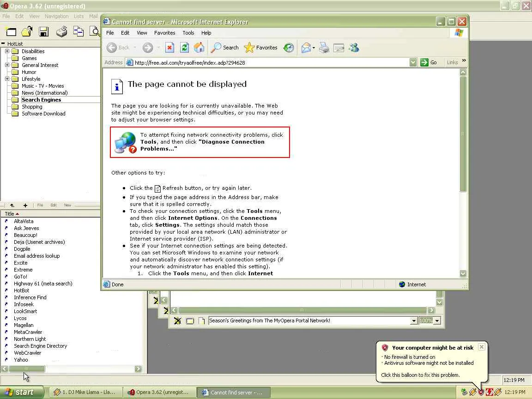Open the Search pane in Internet Explorer
Image resolution: width=532 pixels, height=399 pixels.
point(224,48)
